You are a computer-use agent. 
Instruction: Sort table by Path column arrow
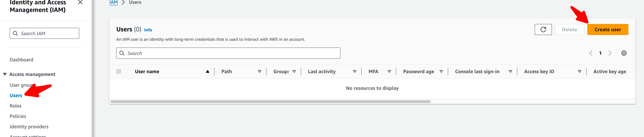[259, 72]
